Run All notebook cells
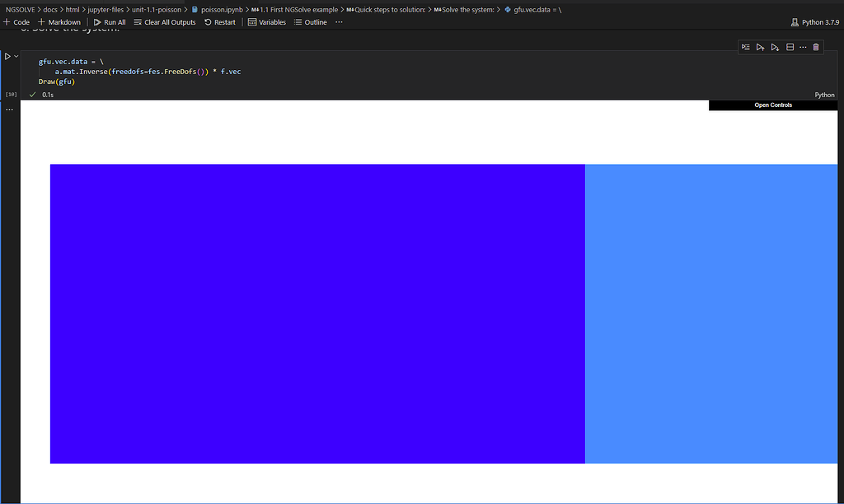 click(x=110, y=22)
